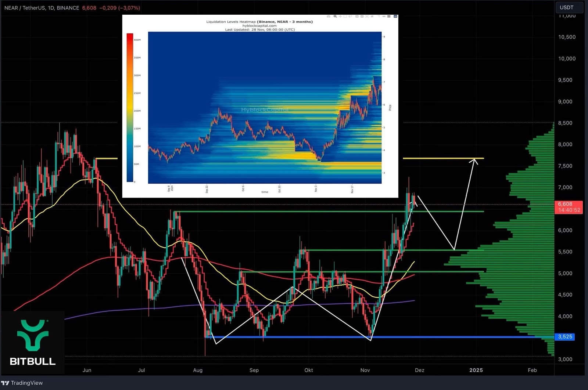
Task: Click the Liquidation Levels Heatmap title
Action: coord(259,22)
